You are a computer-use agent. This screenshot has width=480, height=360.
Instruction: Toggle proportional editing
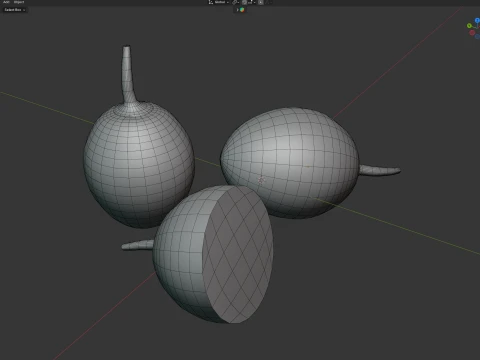click(261, 2)
